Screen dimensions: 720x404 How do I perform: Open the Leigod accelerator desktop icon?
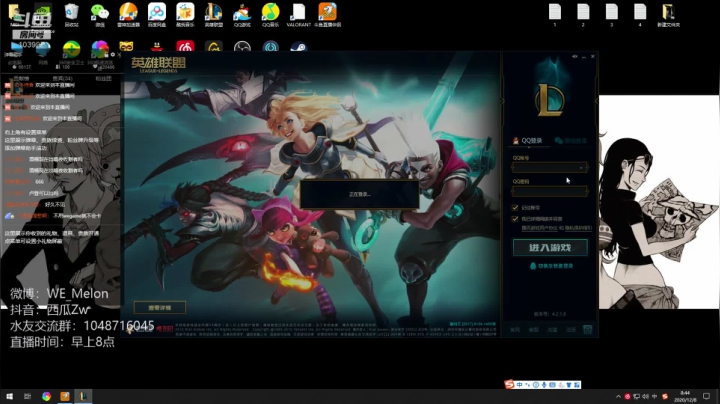coord(128,15)
